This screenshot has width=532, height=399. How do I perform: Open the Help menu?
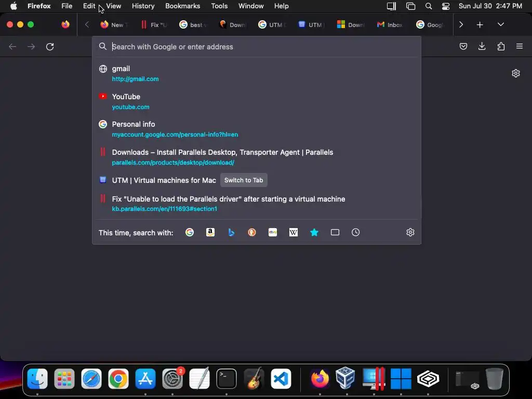pos(281,6)
